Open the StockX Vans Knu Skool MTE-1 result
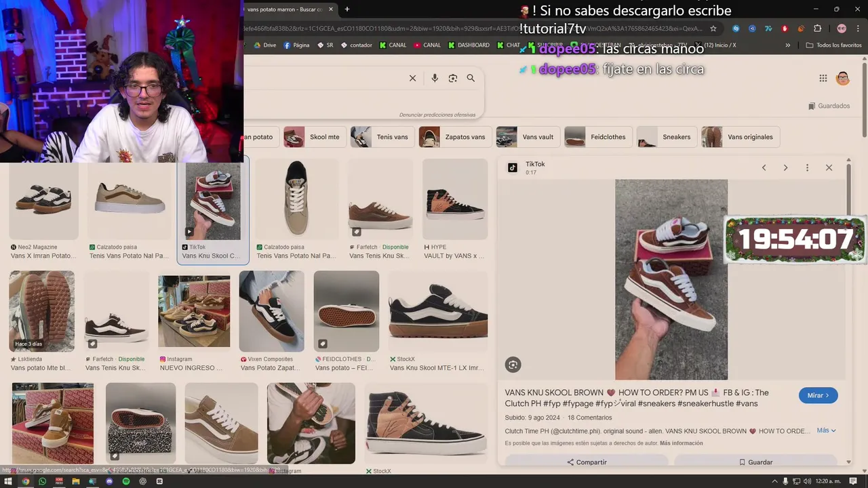Image resolution: width=868 pixels, height=488 pixels. point(438,322)
